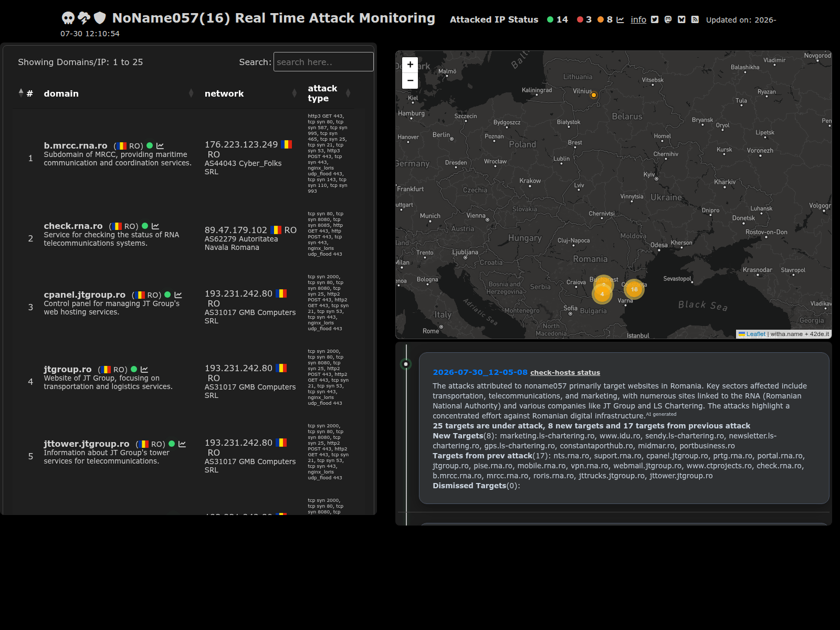
Task: Open the Mastodon icon link in the header
Action: [x=668, y=20]
